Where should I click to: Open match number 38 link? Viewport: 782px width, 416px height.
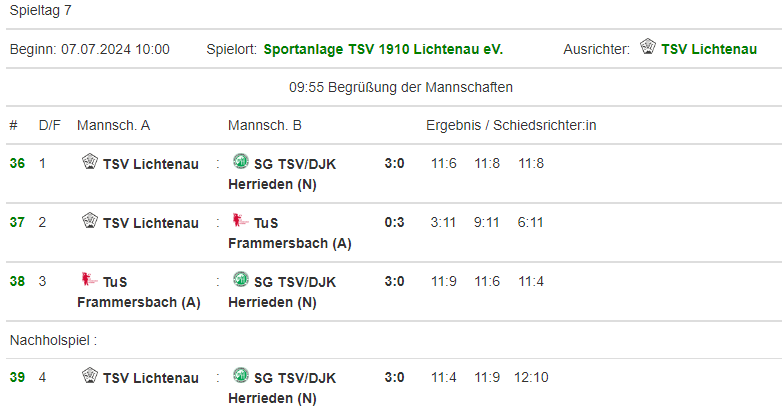click(x=17, y=281)
